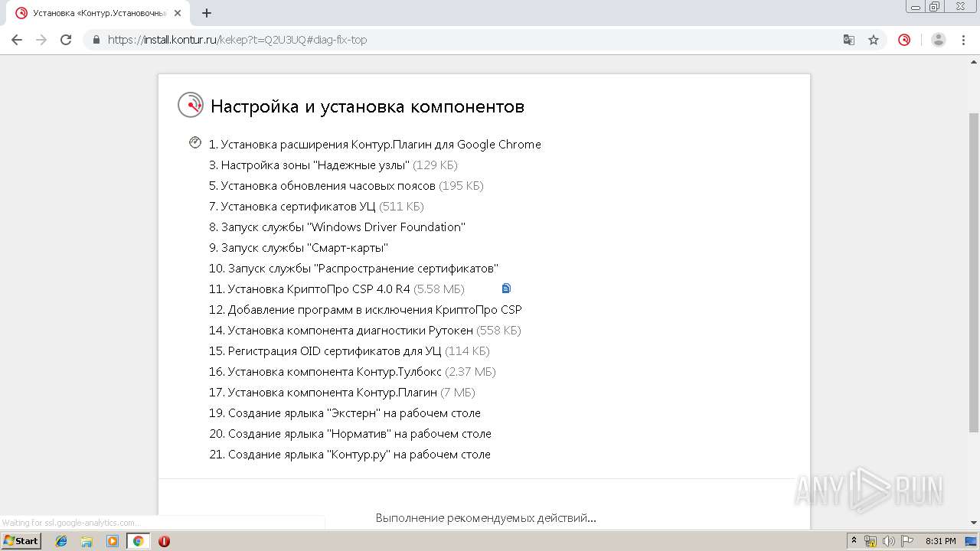
Task: Click the browser forward arrow
Action: pyautogui.click(x=41, y=40)
